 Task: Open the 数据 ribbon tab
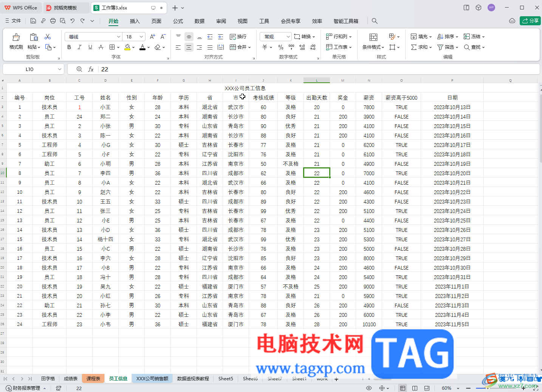[x=200, y=21]
